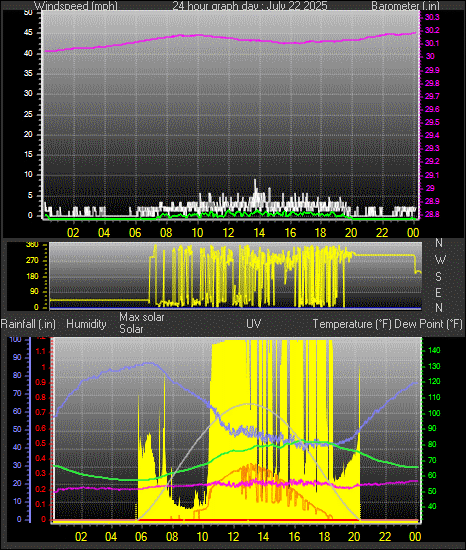This screenshot has height=550, width=466.
Task: Click barometer value 30.1
Action: click(x=432, y=43)
